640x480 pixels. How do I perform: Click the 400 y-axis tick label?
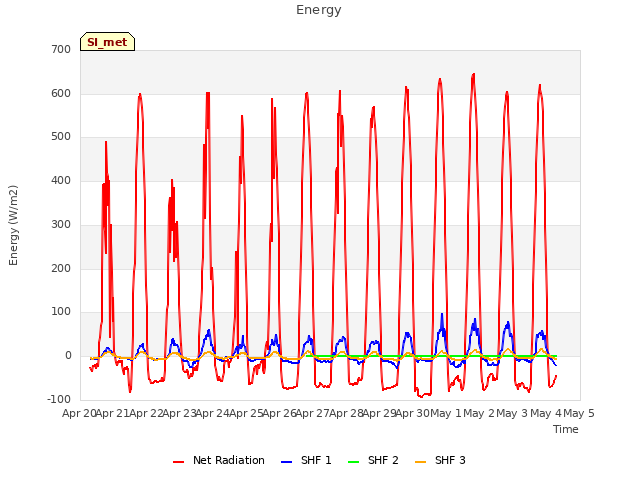(61, 180)
